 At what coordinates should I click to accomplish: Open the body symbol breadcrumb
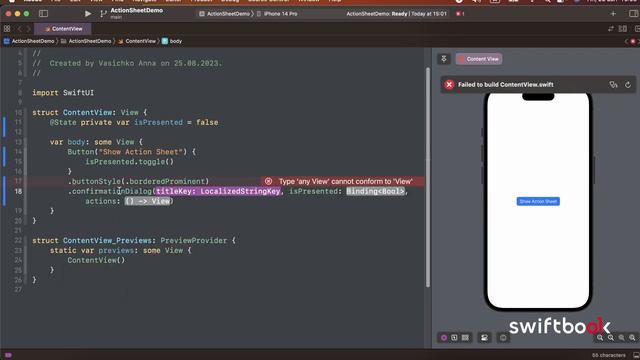click(x=172, y=41)
